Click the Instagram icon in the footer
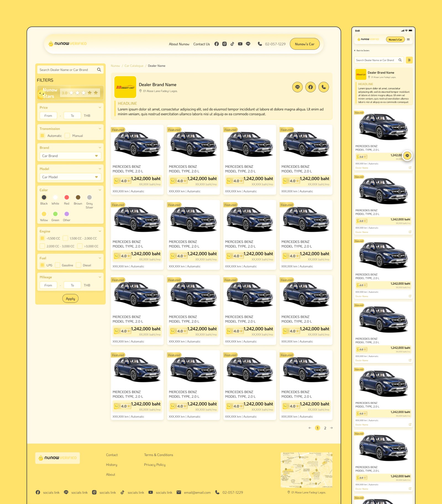The image size is (442, 504). (94, 492)
